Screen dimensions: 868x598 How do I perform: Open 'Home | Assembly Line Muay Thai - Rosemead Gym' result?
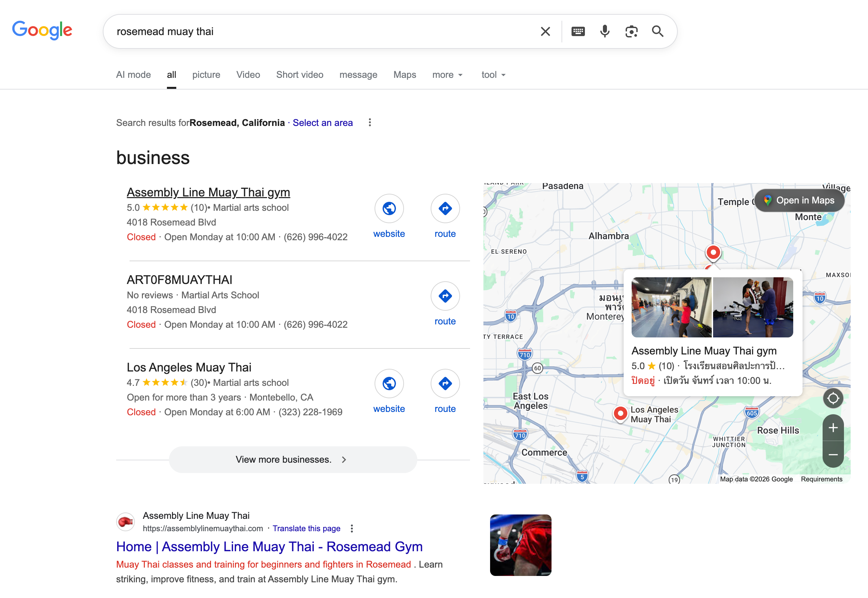tap(269, 547)
